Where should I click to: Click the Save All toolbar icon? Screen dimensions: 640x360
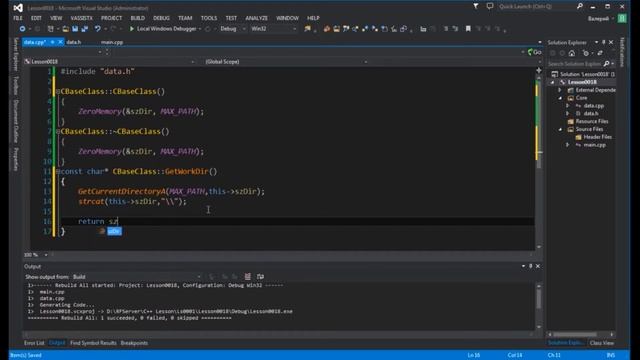85,29
